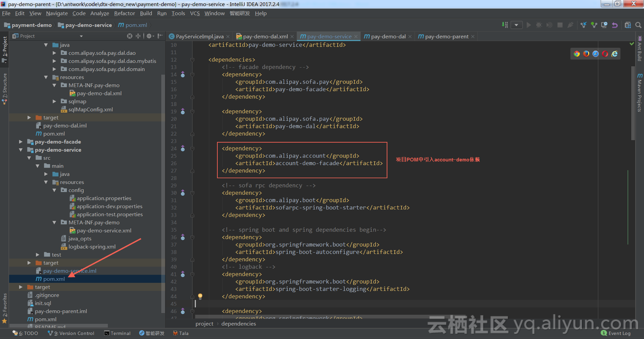Expand the test folder

pos(38,254)
